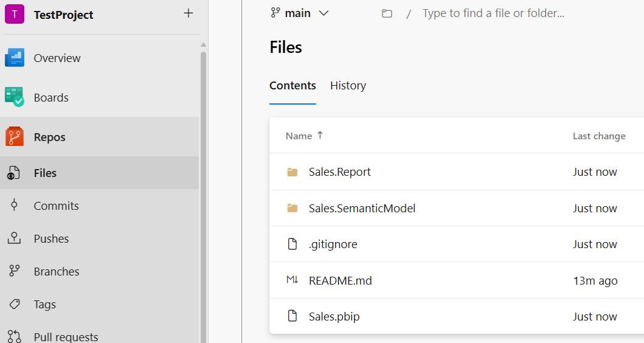The width and height of the screenshot is (644, 343).
Task: Select the Contents tab
Action: pos(293,86)
